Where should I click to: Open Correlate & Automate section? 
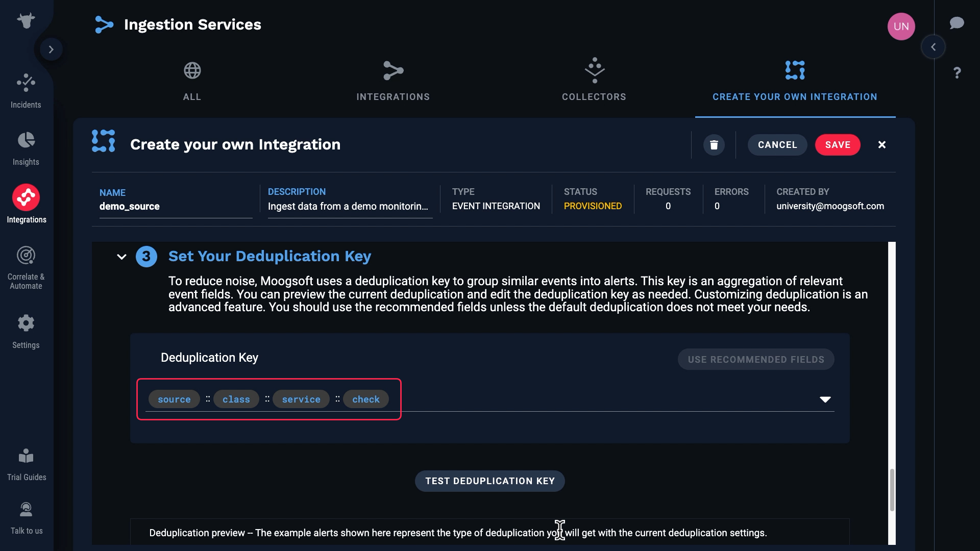click(26, 256)
